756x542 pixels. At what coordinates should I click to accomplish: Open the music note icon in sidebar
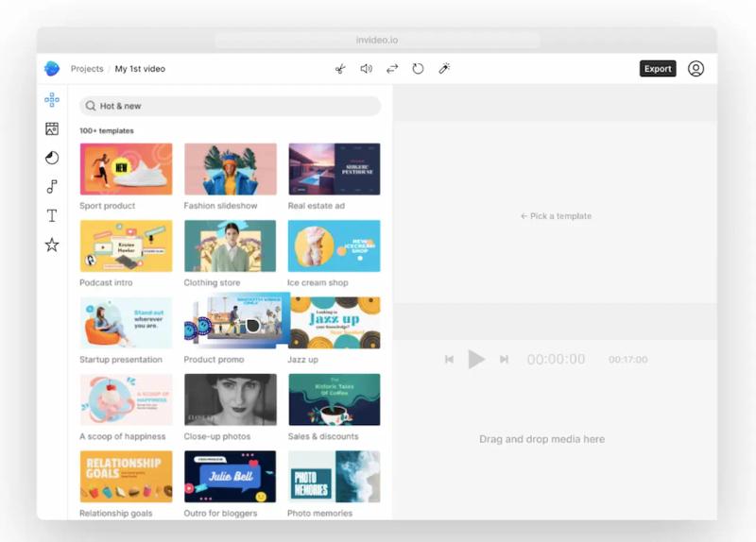click(x=52, y=186)
